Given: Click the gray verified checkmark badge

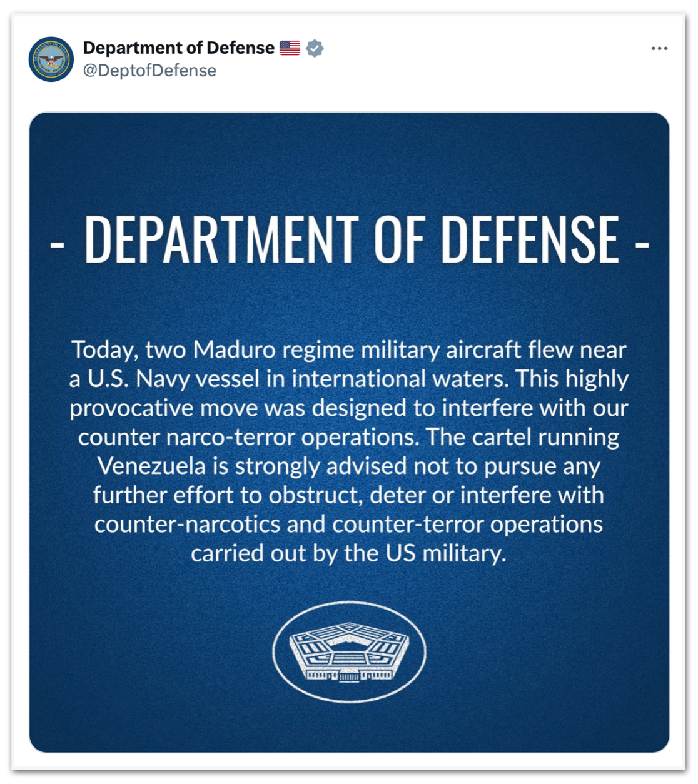Looking at the screenshot, I should pyautogui.click(x=315, y=48).
